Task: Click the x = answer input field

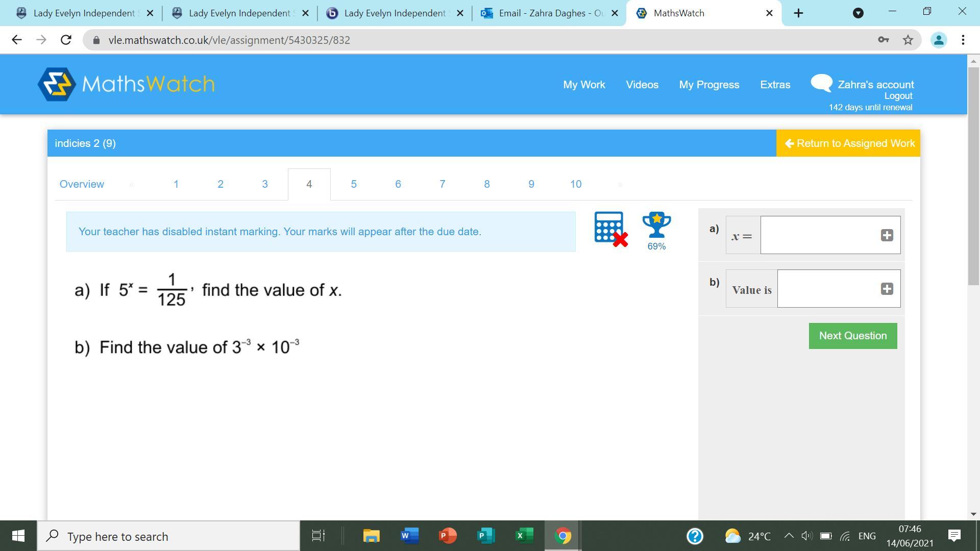Action: click(819, 235)
